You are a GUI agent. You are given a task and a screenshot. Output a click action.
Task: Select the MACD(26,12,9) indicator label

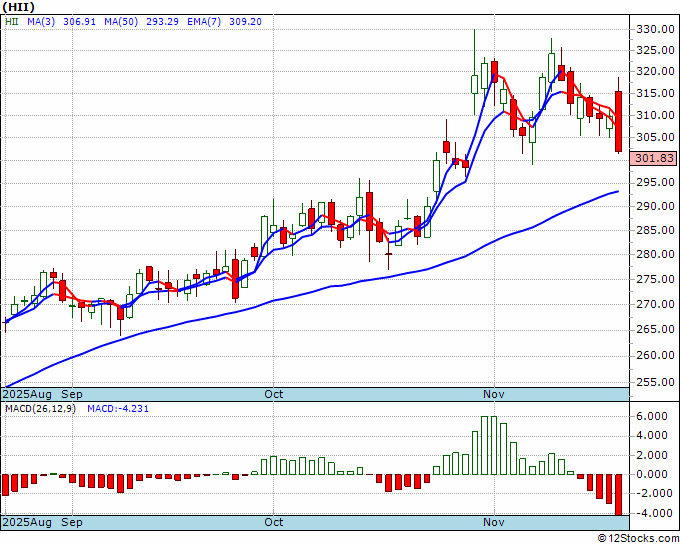40,409
